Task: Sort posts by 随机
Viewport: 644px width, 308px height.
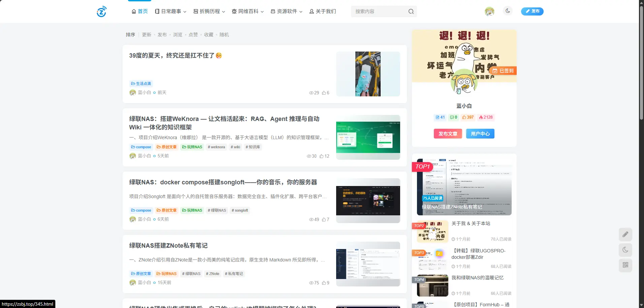Action: pyautogui.click(x=224, y=35)
